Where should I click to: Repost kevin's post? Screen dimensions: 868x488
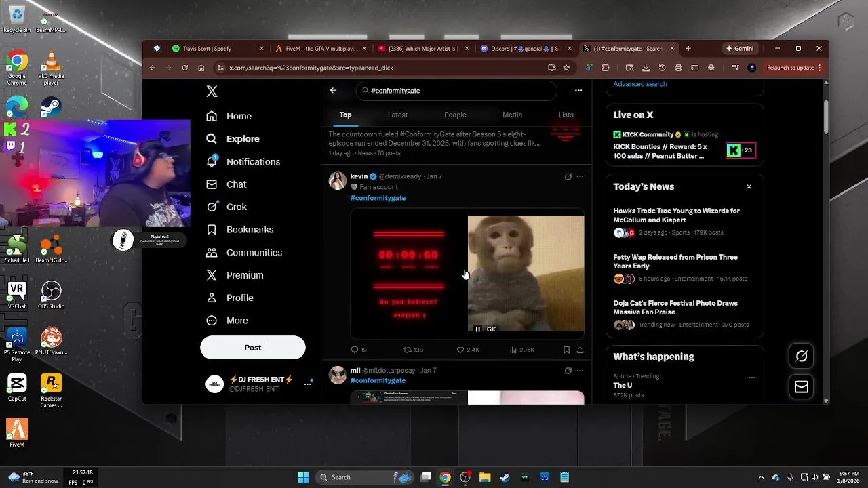(x=413, y=350)
